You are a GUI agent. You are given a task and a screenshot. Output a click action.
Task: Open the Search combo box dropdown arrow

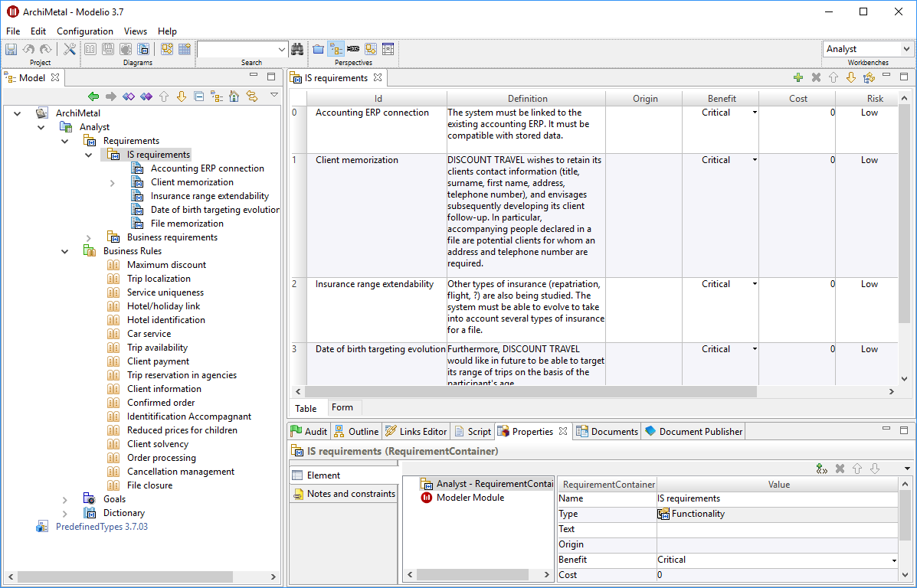[x=281, y=50]
